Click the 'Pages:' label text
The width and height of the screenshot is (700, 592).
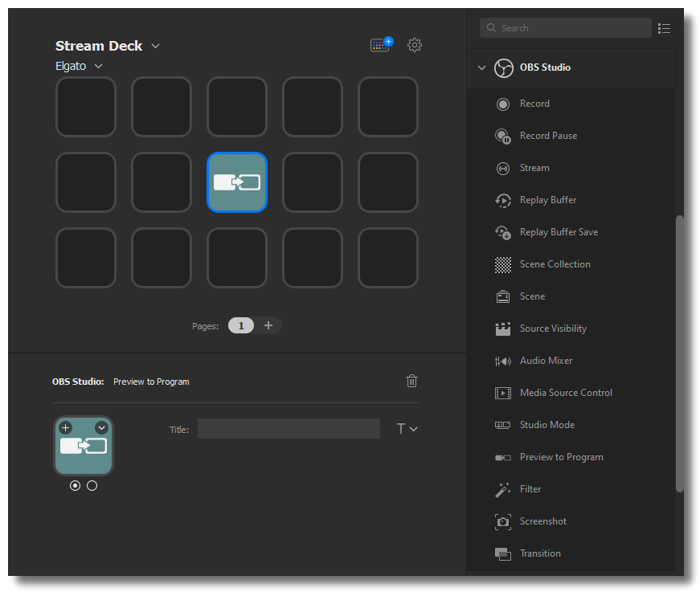pos(206,326)
